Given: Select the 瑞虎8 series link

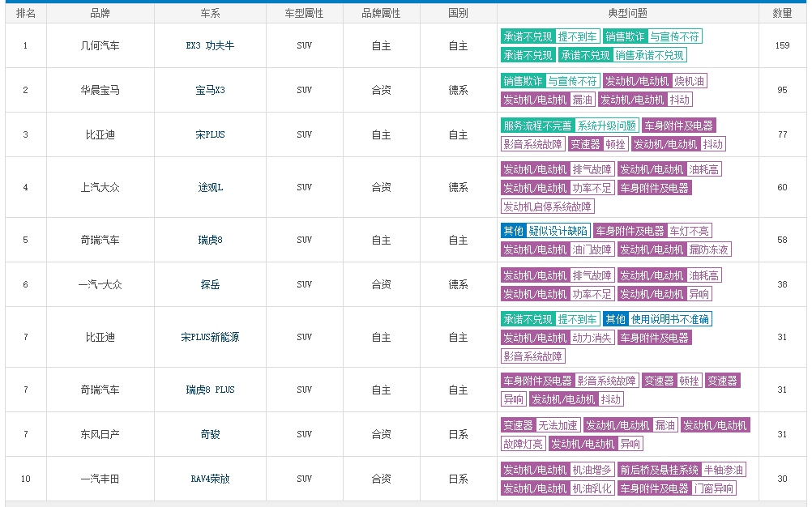Looking at the screenshot, I should click(210, 240).
